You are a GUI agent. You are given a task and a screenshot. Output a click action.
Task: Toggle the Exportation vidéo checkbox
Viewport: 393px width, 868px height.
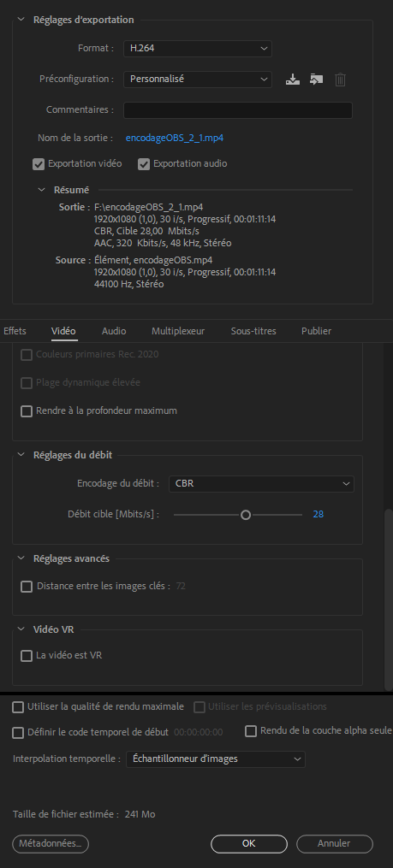pos(39,164)
